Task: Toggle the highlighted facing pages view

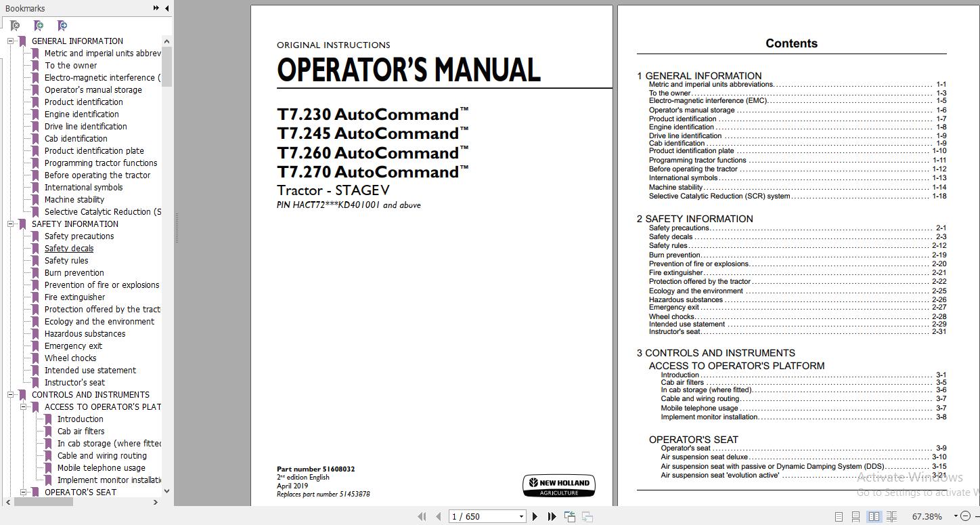Action: click(x=874, y=516)
